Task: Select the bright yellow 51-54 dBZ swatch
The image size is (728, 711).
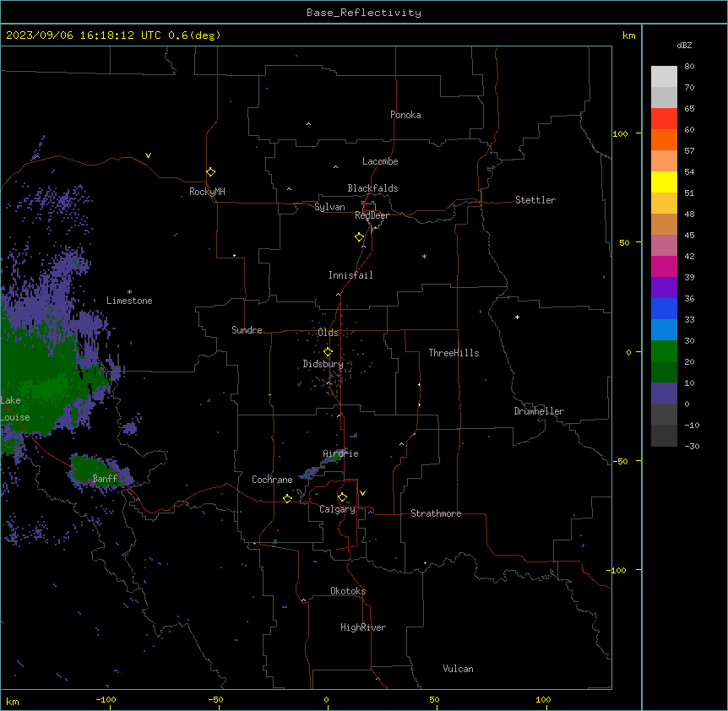Action: click(664, 182)
